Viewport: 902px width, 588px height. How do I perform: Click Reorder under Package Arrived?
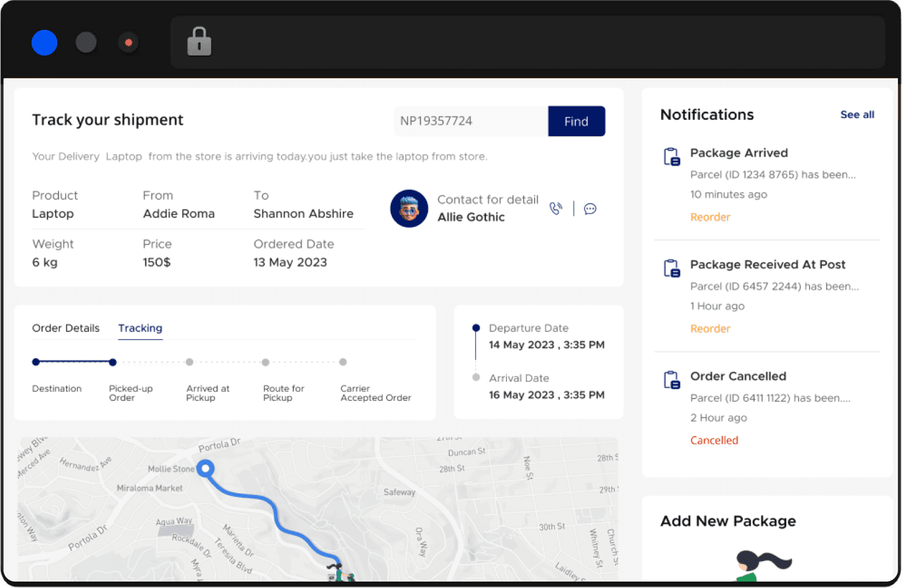[x=710, y=217]
